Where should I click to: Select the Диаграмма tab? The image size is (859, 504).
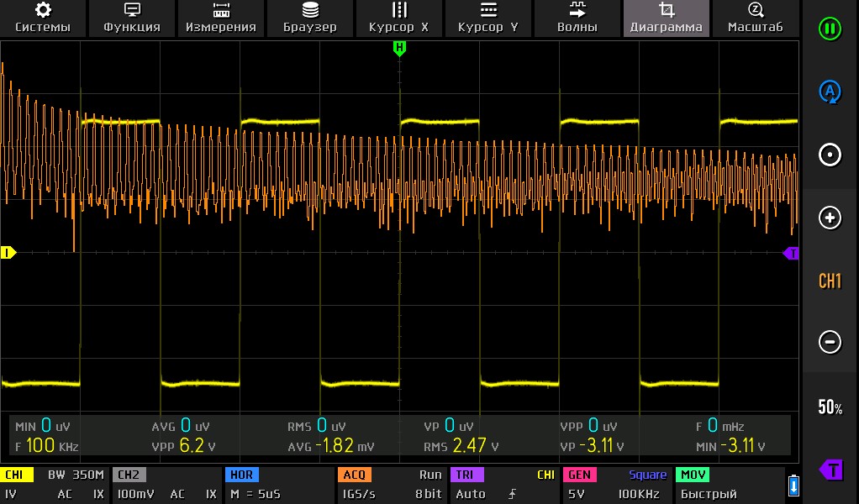(x=667, y=18)
